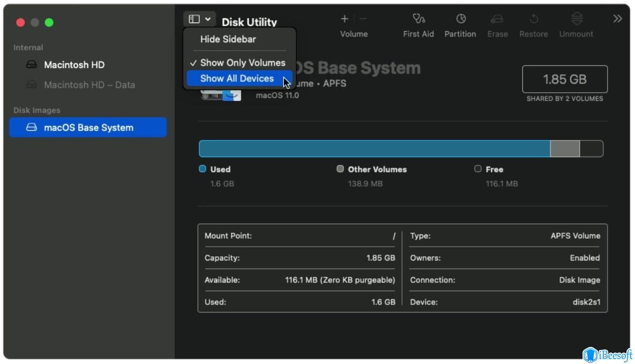Click the blue Used segment of storage bar
This screenshot has height=364, width=635.
[375, 149]
